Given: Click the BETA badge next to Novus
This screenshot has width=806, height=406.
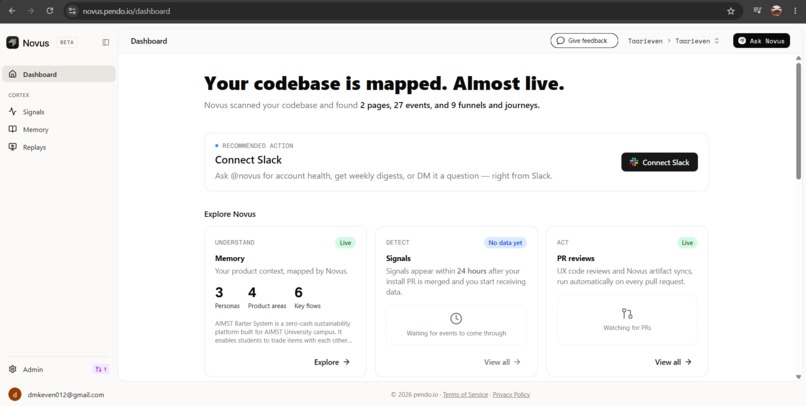Looking at the screenshot, I should point(67,43).
